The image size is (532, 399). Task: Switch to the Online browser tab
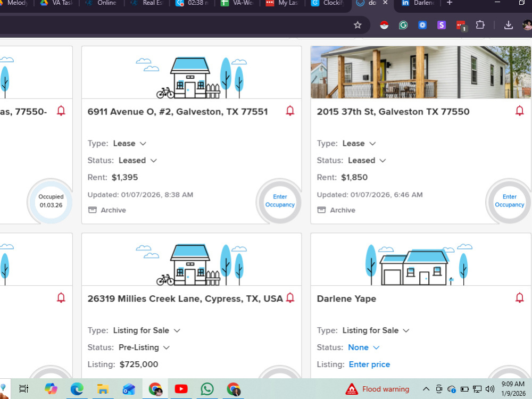click(102, 3)
